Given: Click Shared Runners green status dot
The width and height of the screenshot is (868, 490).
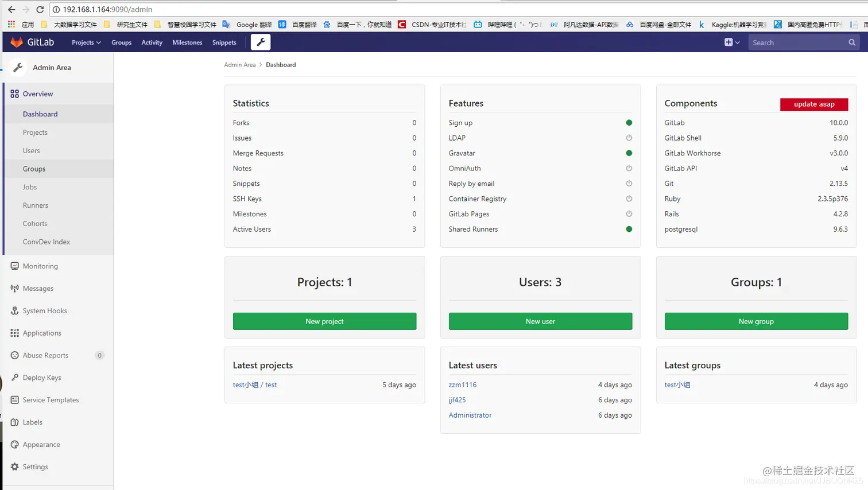Looking at the screenshot, I should coord(629,229).
